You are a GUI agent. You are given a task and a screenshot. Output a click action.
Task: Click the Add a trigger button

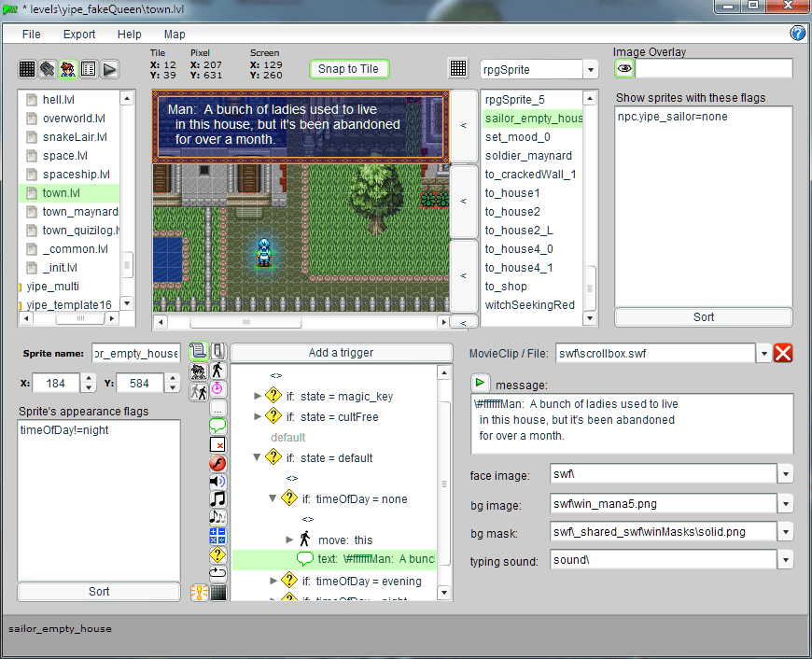point(341,353)
